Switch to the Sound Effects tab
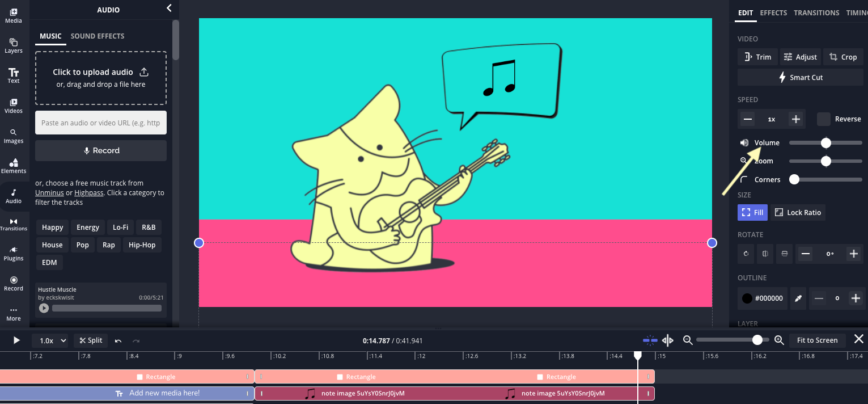 (98, 36)
